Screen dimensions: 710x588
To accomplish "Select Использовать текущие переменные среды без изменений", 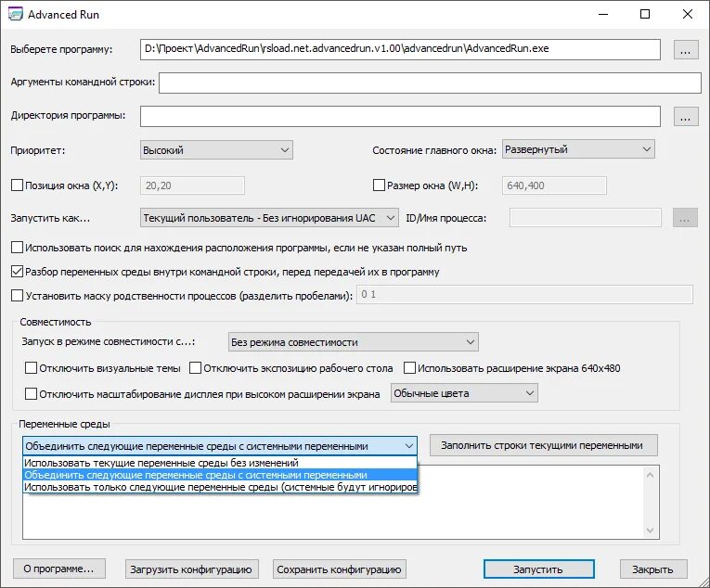I will tap(220, 463).
